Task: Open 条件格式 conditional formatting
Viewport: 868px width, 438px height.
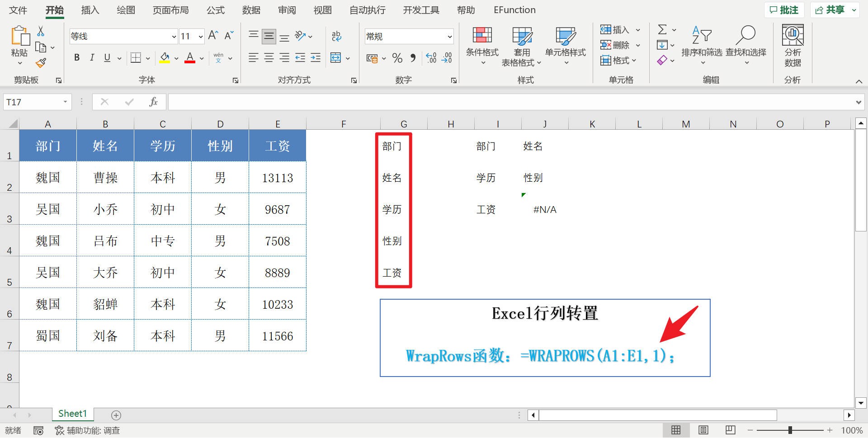Action: coord(482,46)
